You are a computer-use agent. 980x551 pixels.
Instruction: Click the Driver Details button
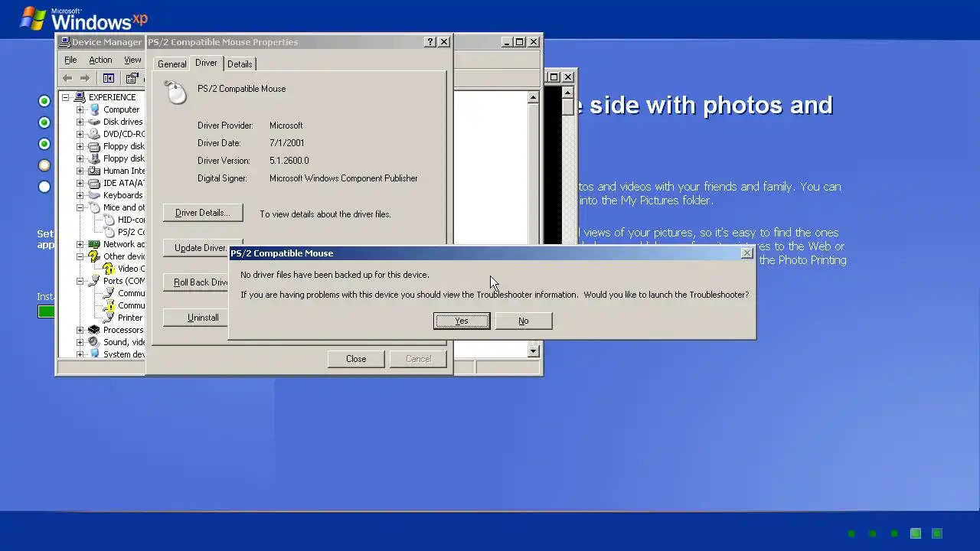click(x=202, y=213)
